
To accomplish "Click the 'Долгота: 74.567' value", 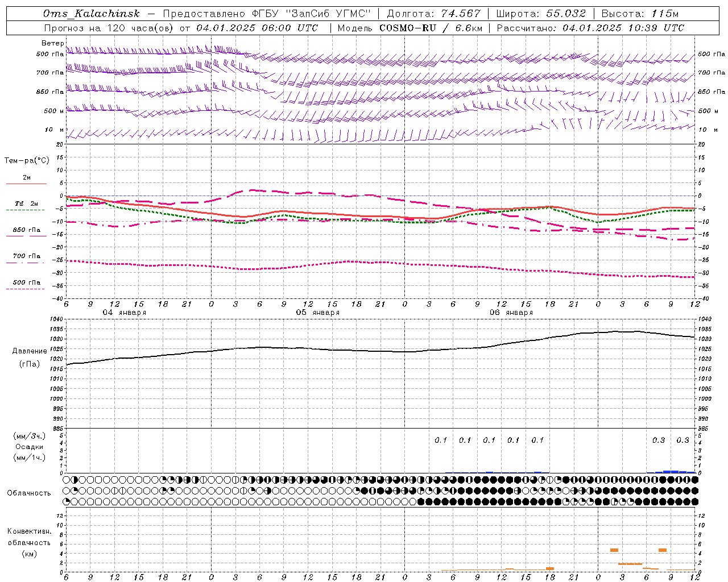I will click(434, 14).
